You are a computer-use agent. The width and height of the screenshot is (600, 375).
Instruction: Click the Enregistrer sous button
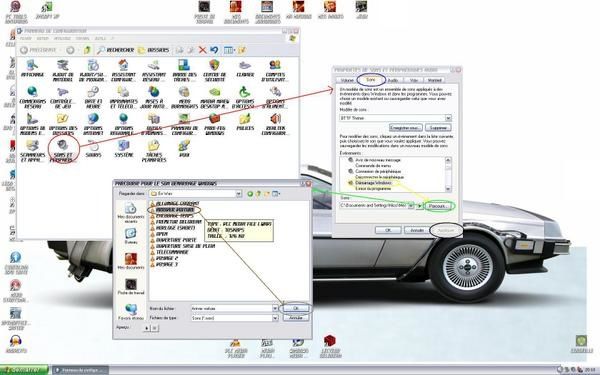[x=406, y=127]
